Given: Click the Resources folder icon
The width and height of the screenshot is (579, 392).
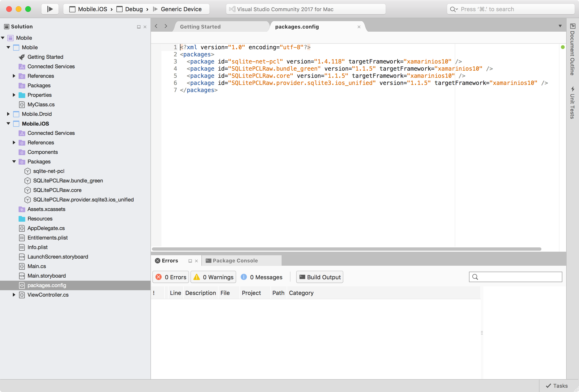Looking at the screenshot, I should coord(22,219).
